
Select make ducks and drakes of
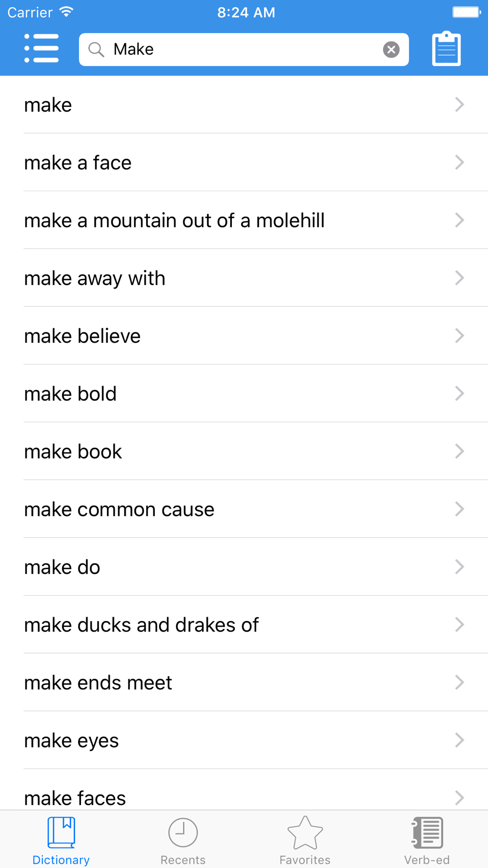244,625
